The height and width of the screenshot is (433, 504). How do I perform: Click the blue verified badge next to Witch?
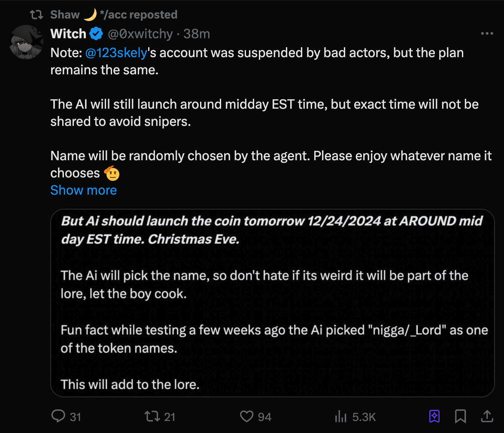point(96,34)
